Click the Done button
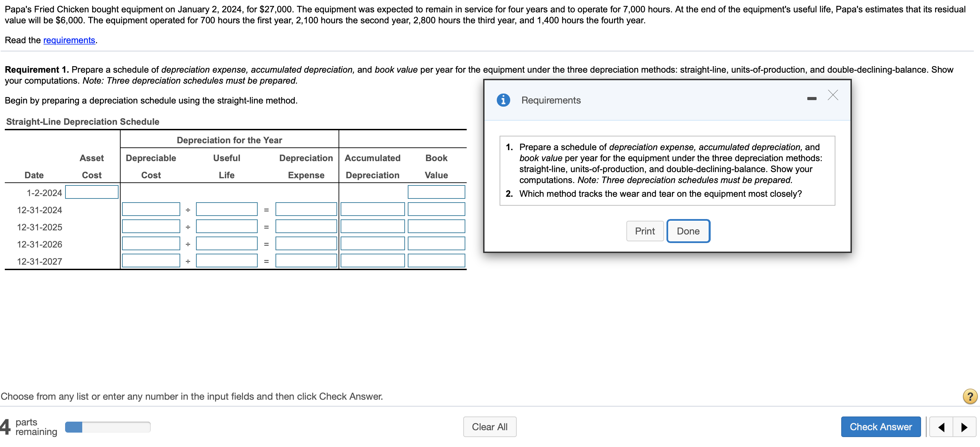 pos(688,231)
